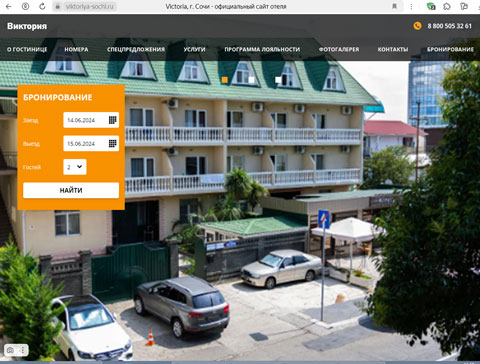This screenshot has height=364, width=480.
Task: Select the second white slideshow indicator
Action: (251, 80)
